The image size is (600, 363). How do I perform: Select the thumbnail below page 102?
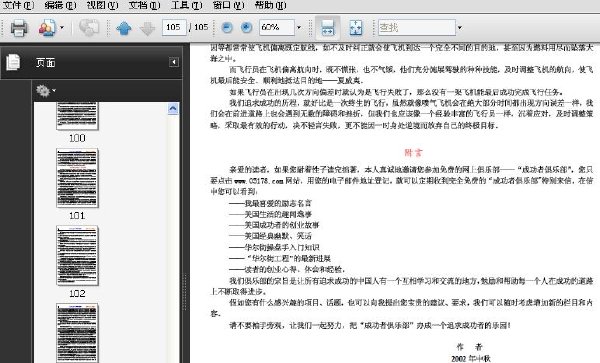[x=77, y=333]
